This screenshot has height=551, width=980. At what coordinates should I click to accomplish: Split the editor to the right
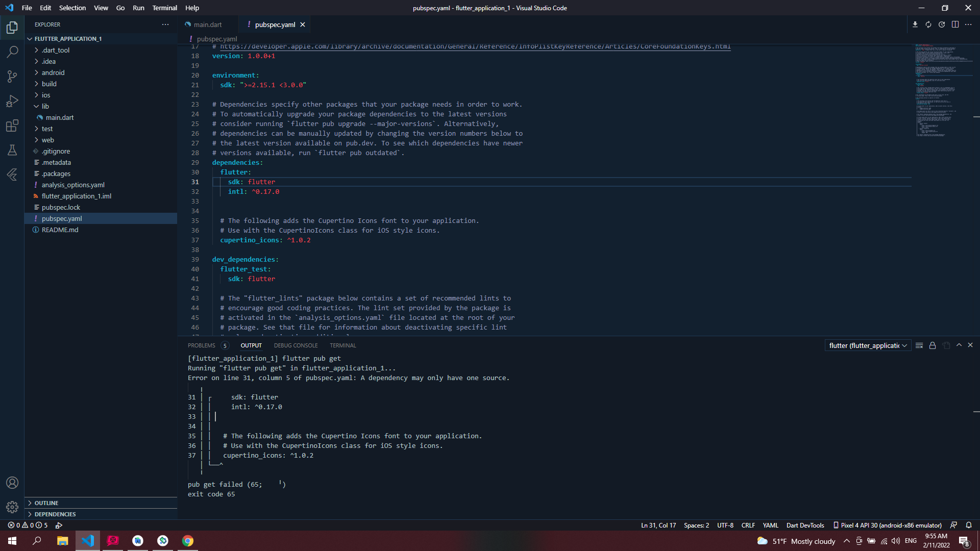(955, 24)
